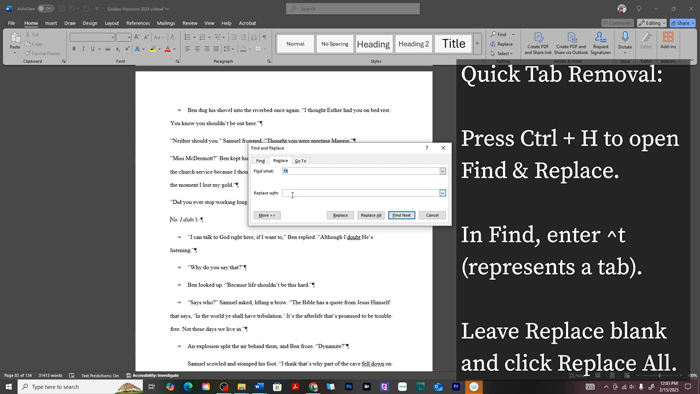Open File Explorer from the taskbar
The image size is (700, 394).
[242, 386]
